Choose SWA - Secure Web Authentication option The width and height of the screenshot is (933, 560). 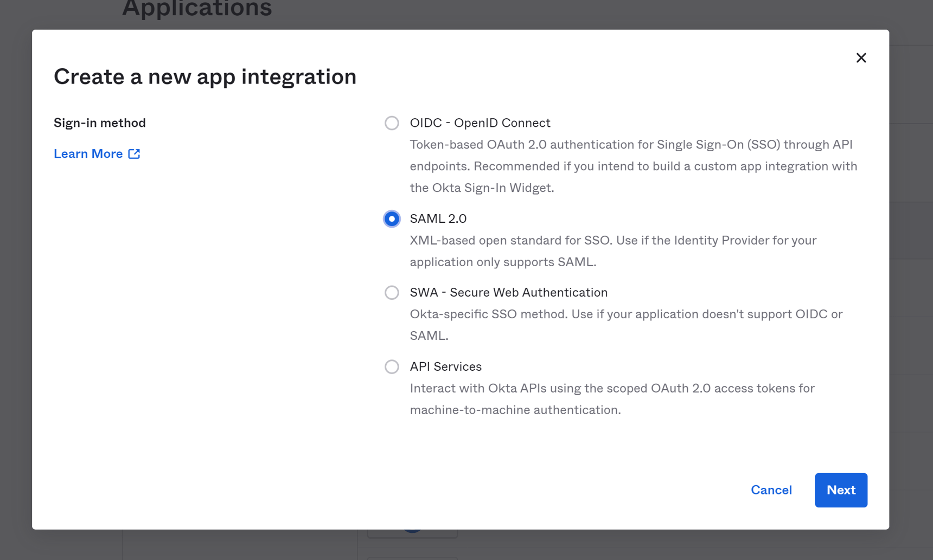pyautogui.click(x=392, y=292)
